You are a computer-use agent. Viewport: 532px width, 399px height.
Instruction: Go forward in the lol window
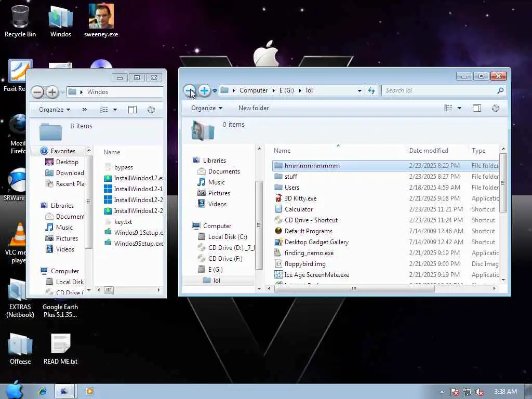(204, 90)
